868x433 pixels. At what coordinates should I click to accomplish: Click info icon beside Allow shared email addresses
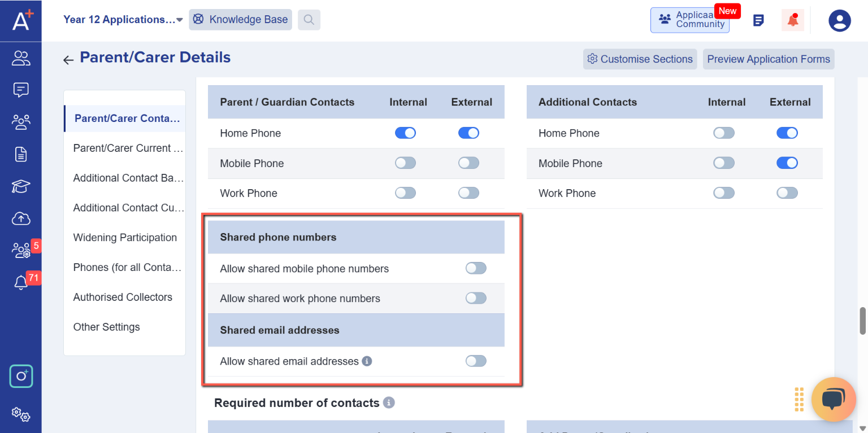point(367,361)
